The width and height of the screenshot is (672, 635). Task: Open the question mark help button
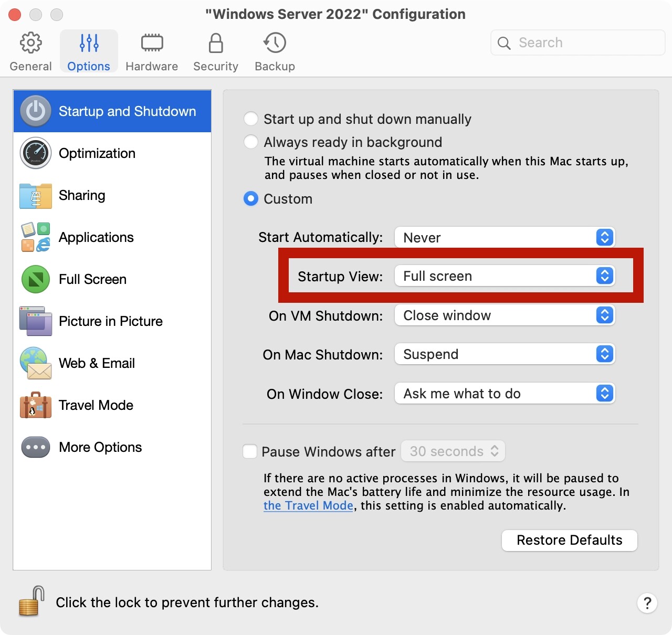[647, 603]
